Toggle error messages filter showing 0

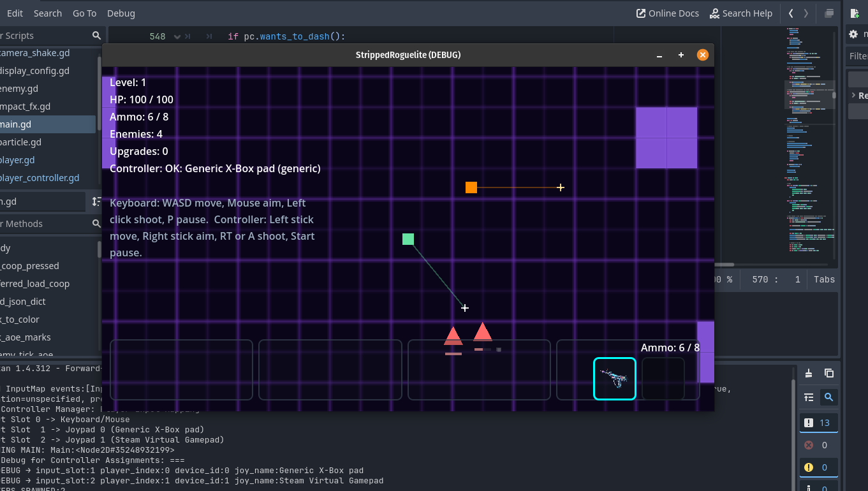pos(818,445)
